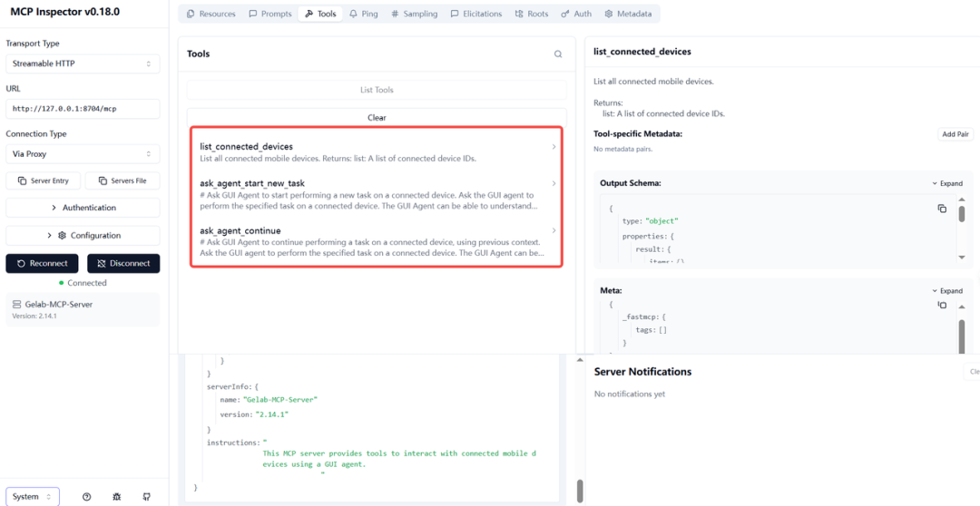This screenshot has width=980, height=506.
Task: Click the bug report icon
Action: 117,497
